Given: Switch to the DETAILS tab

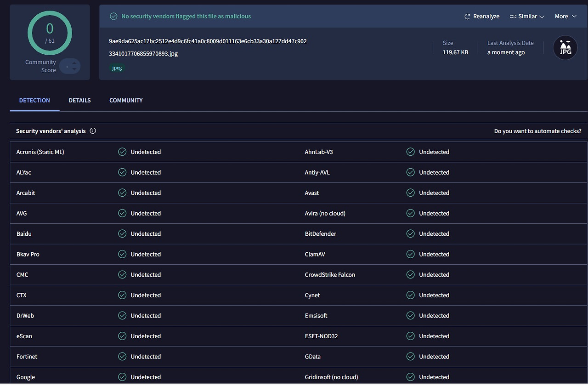Looking at the screenshot, I should (79, 100).
